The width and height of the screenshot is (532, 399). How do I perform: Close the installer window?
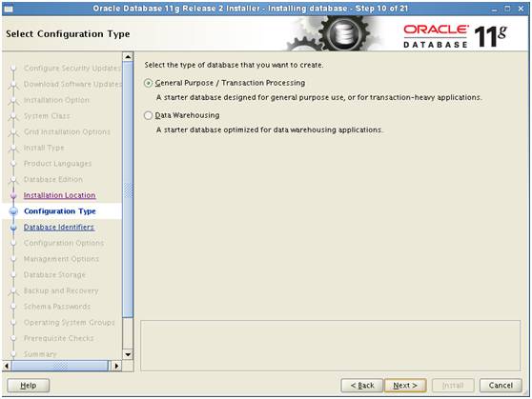[x=522, y=9]
